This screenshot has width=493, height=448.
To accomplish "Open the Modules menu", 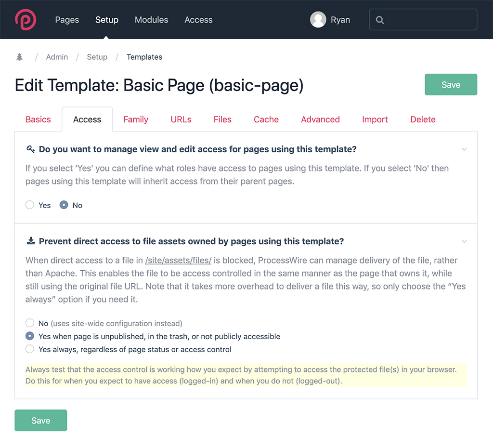I will pyautogui.click(x=151, y=20).
